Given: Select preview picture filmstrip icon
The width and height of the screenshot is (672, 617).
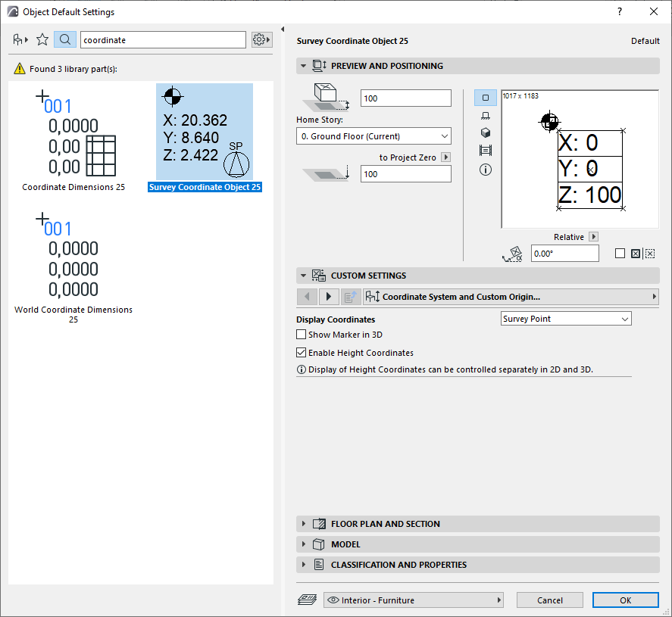Looking at the screenshot, I should click(x=486, y=151).
